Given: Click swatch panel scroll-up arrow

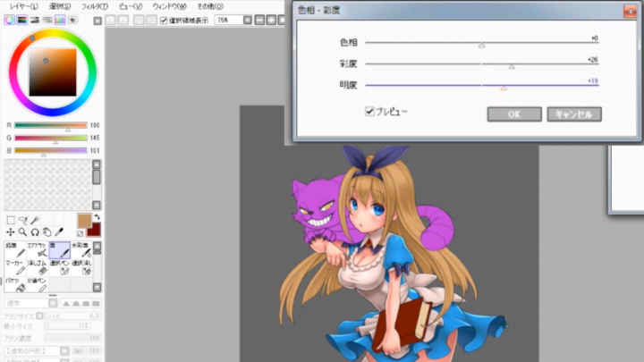Looking at the screenshot, I should click(97, 164).
